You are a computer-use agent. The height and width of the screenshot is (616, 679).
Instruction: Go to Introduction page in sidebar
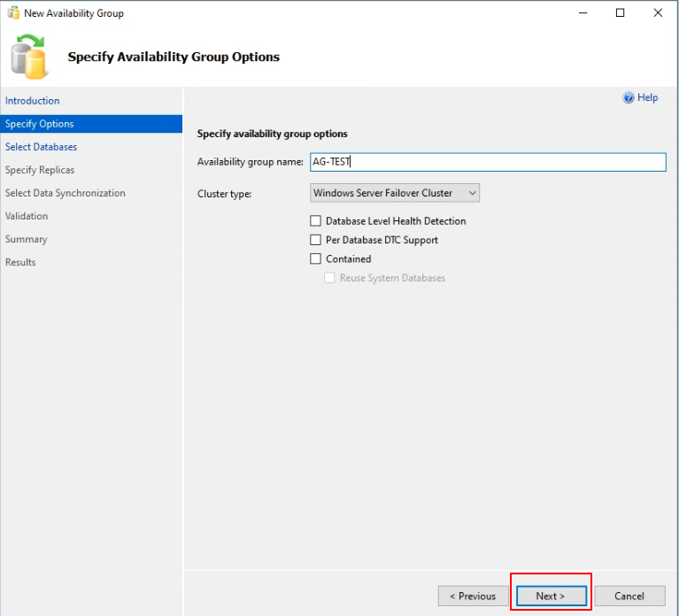coord(33,101)
